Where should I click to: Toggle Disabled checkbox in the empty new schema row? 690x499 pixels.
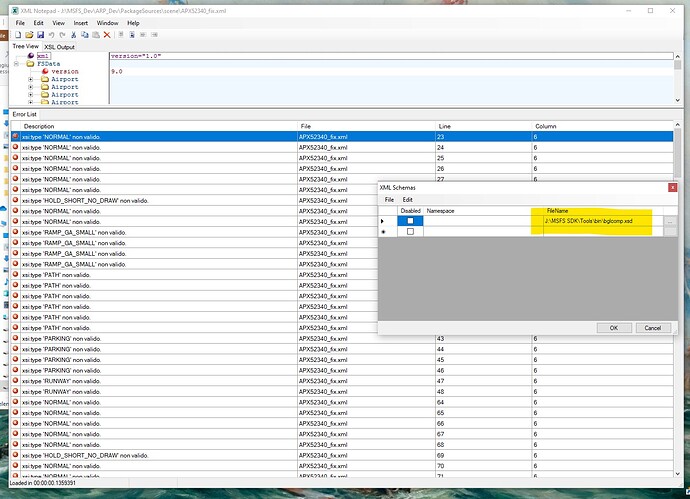tap(410, 231)
